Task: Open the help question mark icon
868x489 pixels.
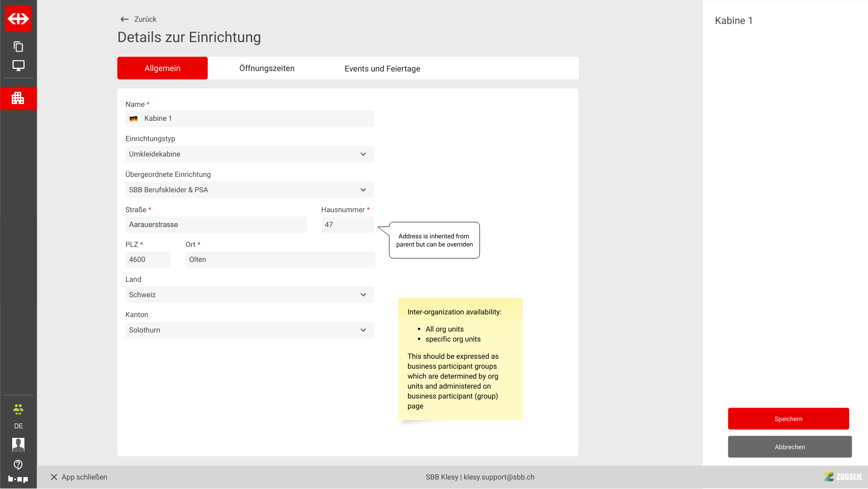Action: tap(18, 465)
